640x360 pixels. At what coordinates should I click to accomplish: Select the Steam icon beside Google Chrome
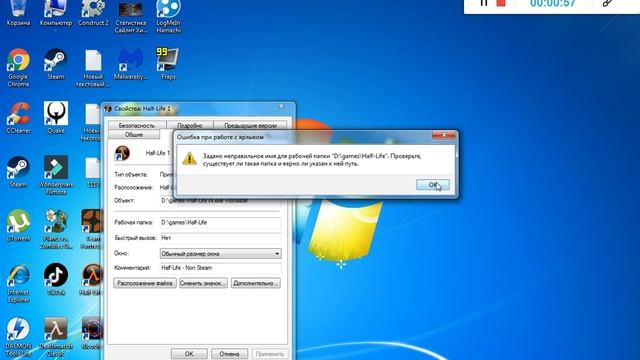pyautogui.click(x=56, y=64)
